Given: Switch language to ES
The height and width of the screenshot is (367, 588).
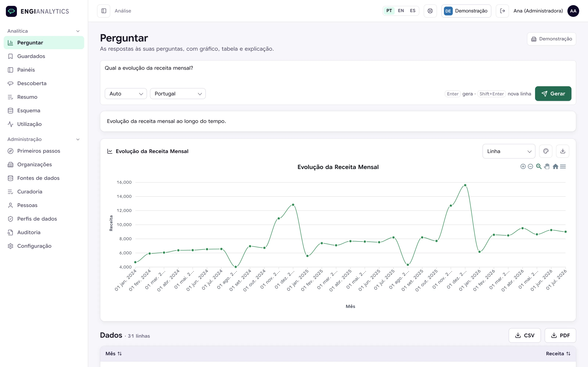Looking at the screenshot, I should pos(413,11).
